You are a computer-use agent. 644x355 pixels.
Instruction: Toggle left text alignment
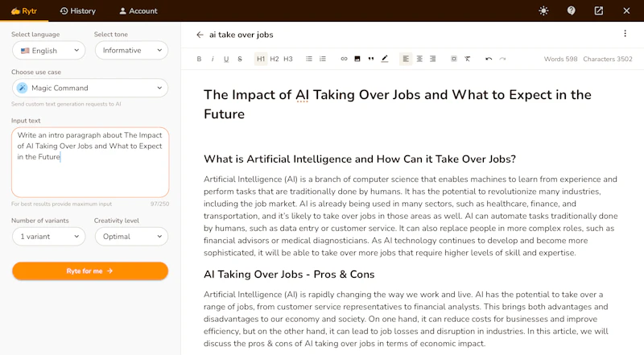(406, 59)
